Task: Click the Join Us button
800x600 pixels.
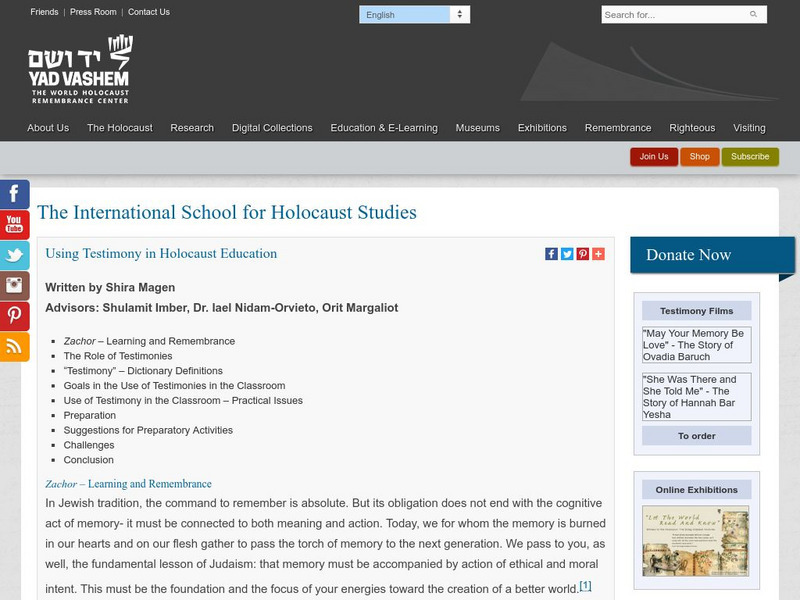Action: tap(654, 157)
